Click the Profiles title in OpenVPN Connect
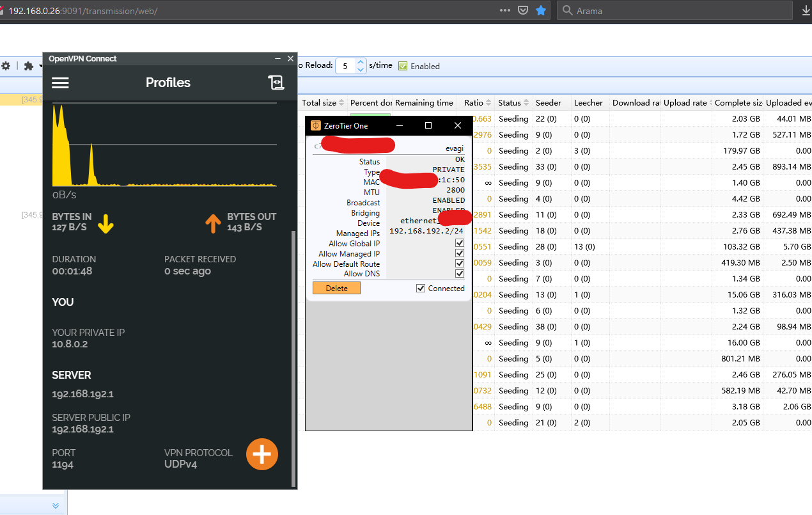Image resolution: width=812 pixels, height=515 pixels. point(168,83)
